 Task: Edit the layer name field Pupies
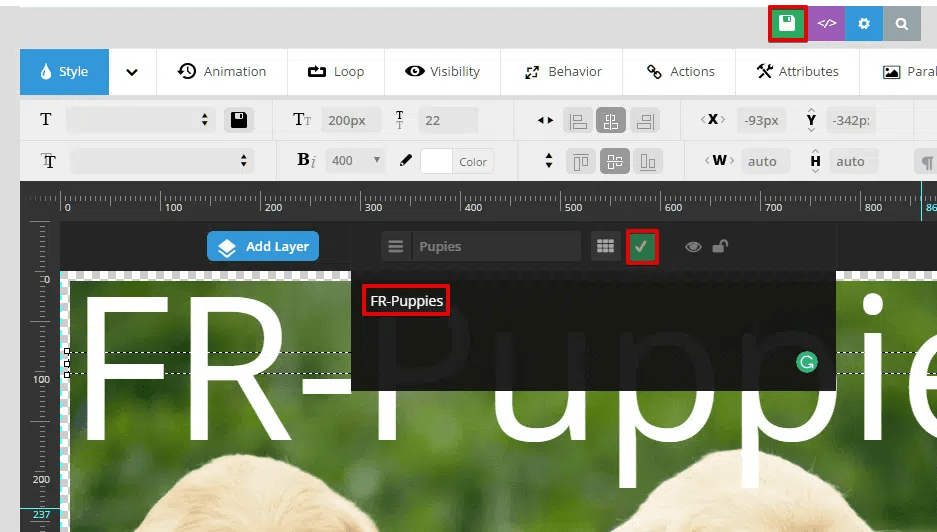point(497,246)
